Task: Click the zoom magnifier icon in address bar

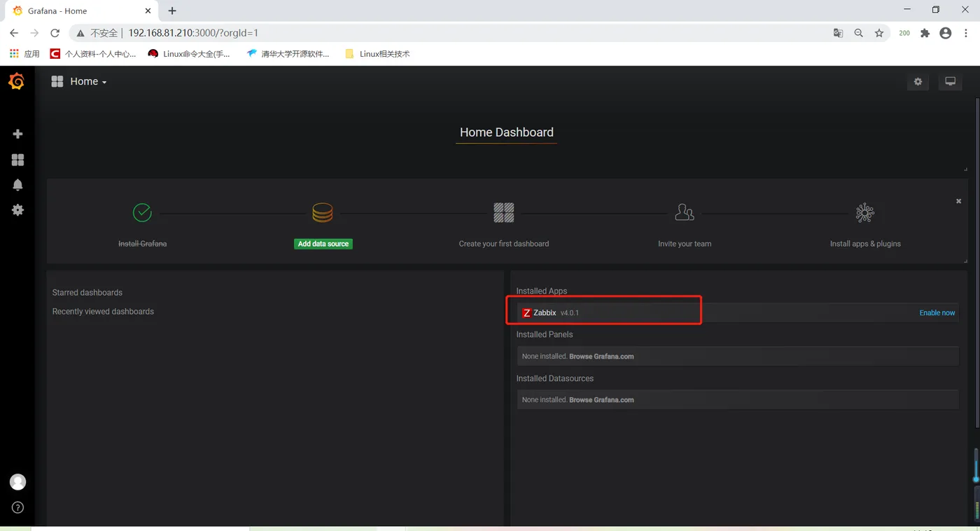Action: [x=858, y=33]
